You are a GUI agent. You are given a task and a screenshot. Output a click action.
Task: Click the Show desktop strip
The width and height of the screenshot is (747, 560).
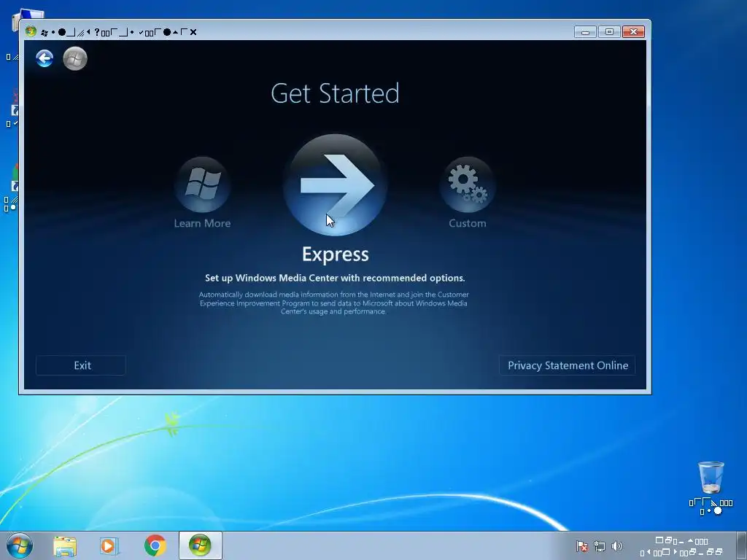[x=741, y=545]
